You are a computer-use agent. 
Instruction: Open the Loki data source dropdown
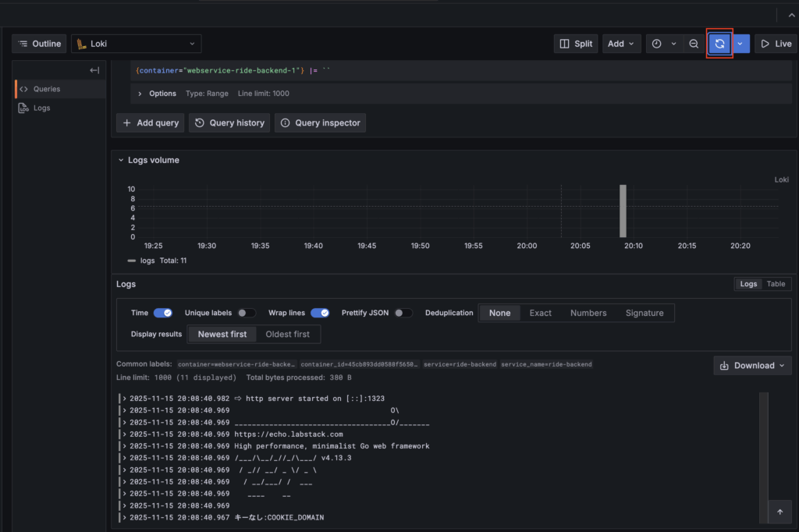coord(137,44)
